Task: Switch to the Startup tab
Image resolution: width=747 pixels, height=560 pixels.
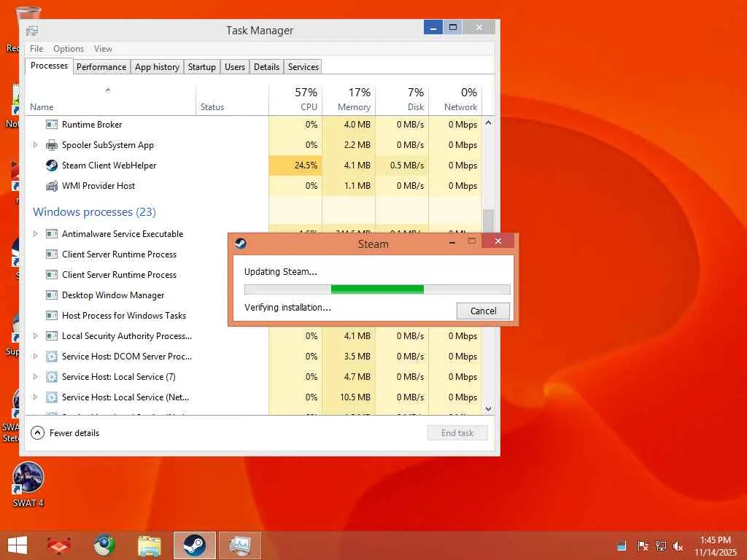Action: pyautogui.click(x=202, y=67)
